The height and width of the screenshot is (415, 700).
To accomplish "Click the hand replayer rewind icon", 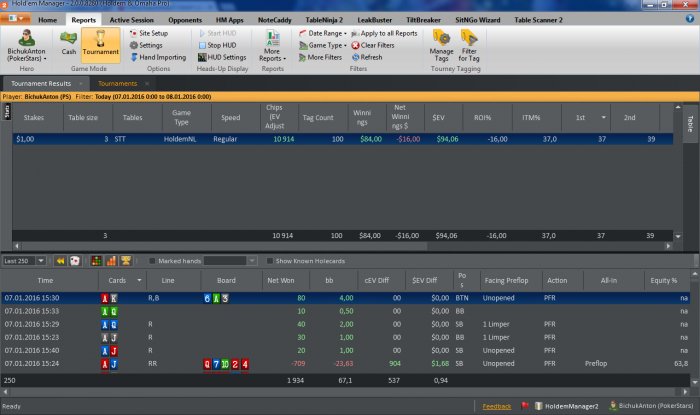I will 60,261.
